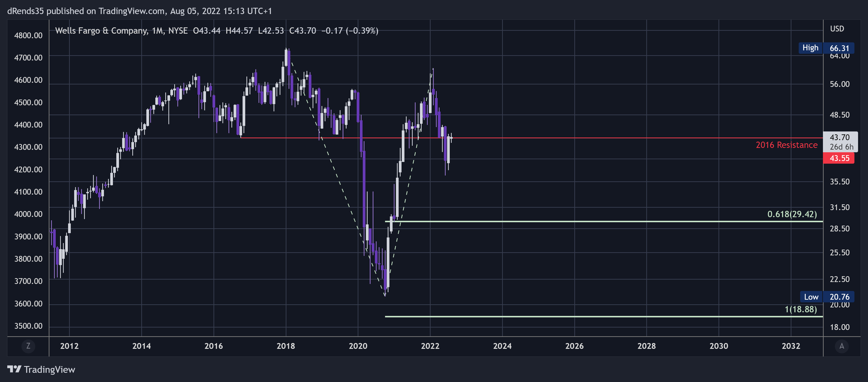Click the 2024 time axis label
The height and width of the screenshot is (382, 868).
tap(502, 346)
